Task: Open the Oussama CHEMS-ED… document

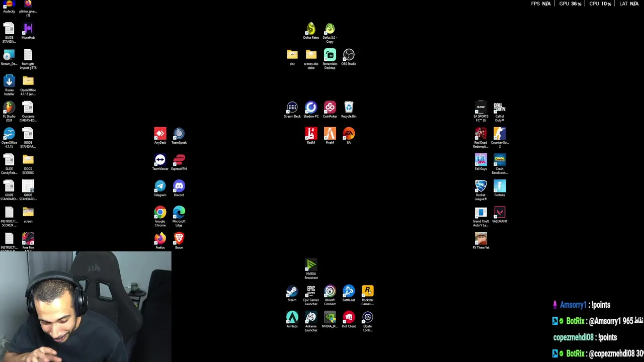Action: (x=28, y=112)
